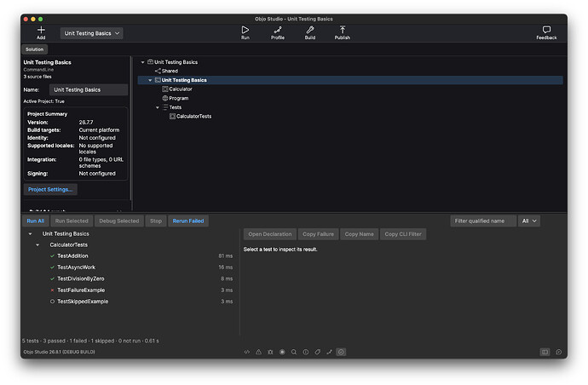
Task: Click the skipped circle beside TestSkippedExample
Action: [x=52, y=302]
